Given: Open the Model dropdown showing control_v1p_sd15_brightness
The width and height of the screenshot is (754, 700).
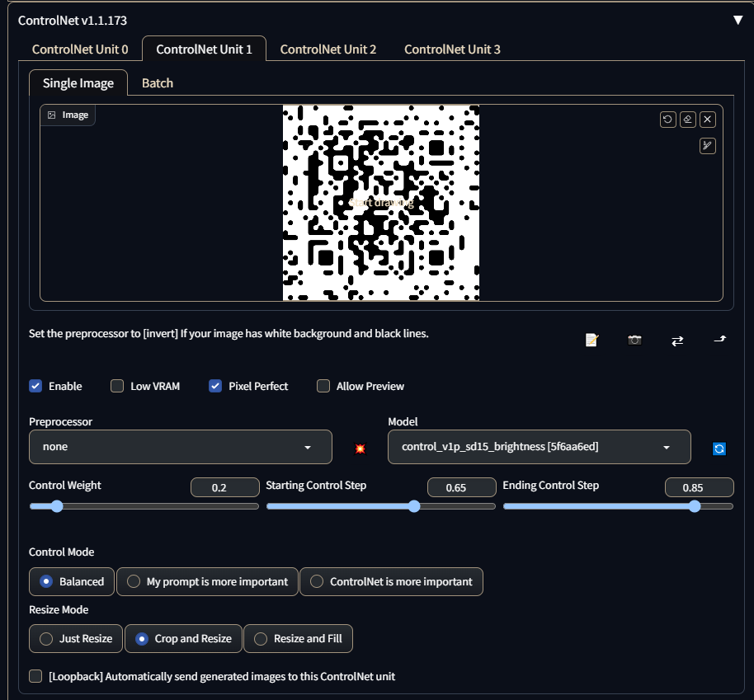Looking at the screenshot, I should (539, 447).
